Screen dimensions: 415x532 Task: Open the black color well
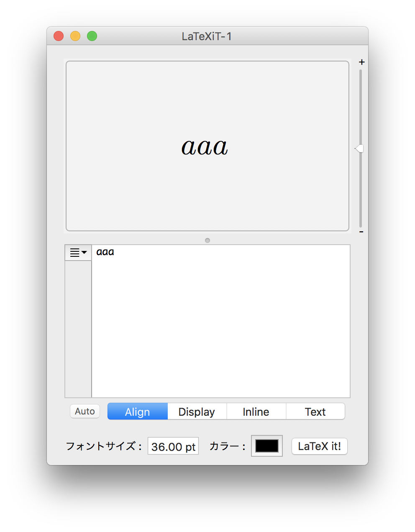coord(267,446)
